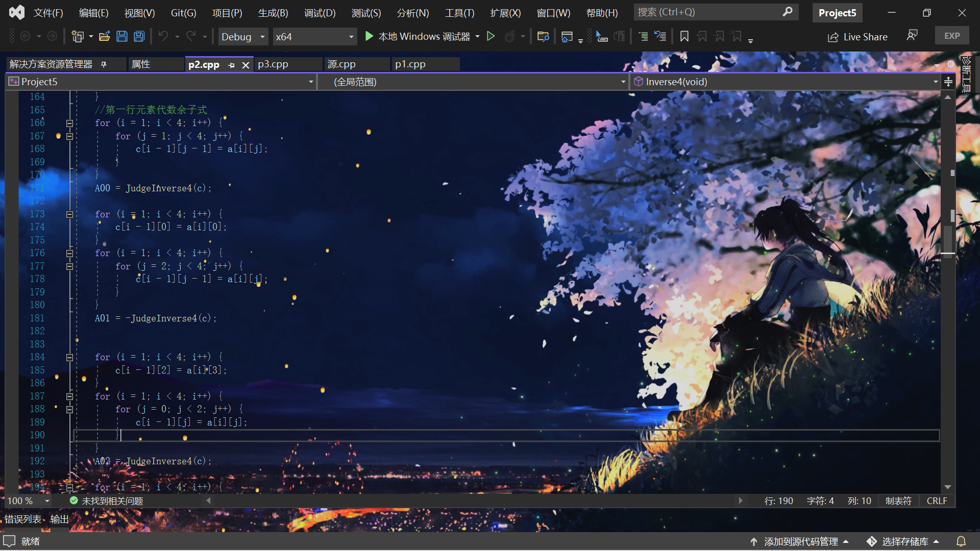The image size is (980, 551).
Task: Open the feedback person icon
Action: coord(912,35)
